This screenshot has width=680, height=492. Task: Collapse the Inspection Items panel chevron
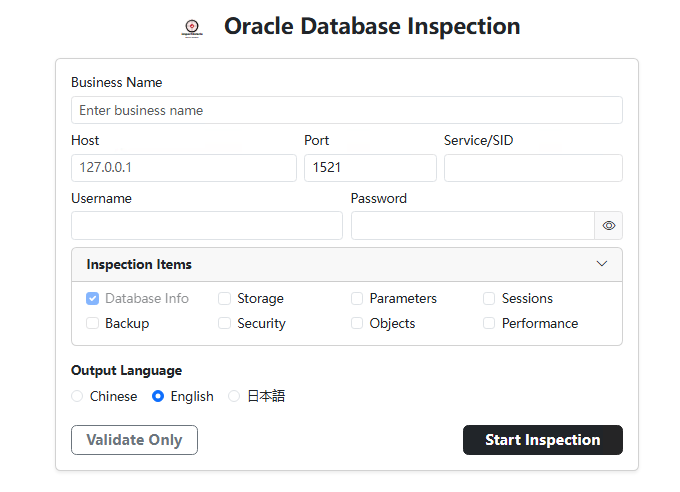pos(602,264)
